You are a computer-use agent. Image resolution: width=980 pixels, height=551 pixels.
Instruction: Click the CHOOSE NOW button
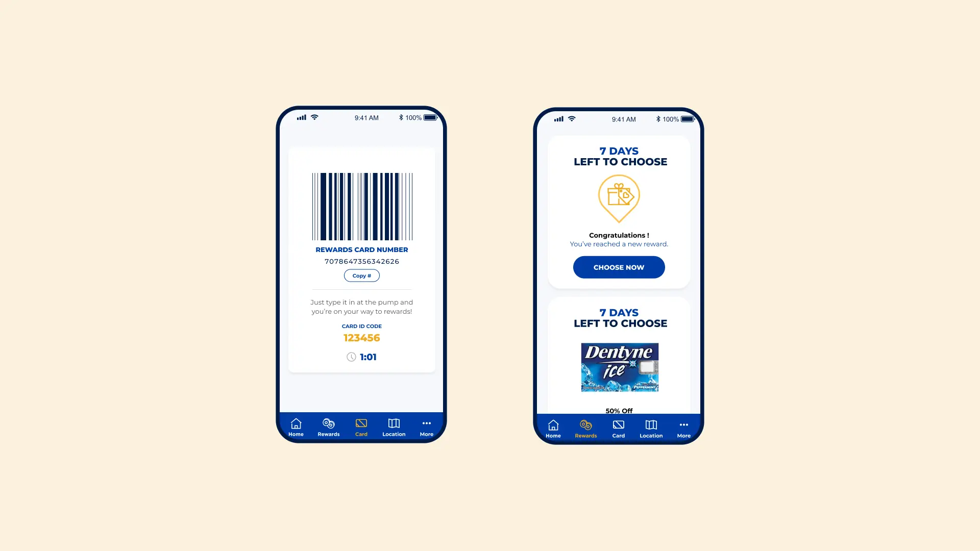[x=619, y=267]
